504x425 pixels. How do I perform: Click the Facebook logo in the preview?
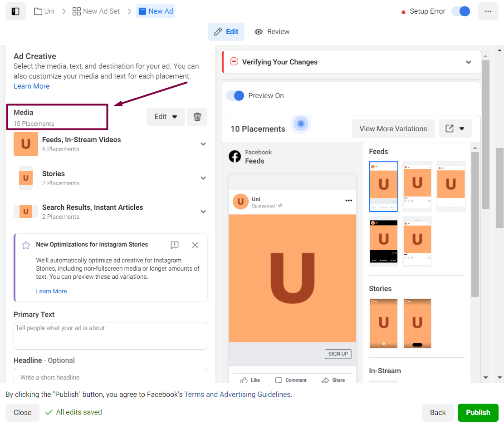click(x=235, y=156)
